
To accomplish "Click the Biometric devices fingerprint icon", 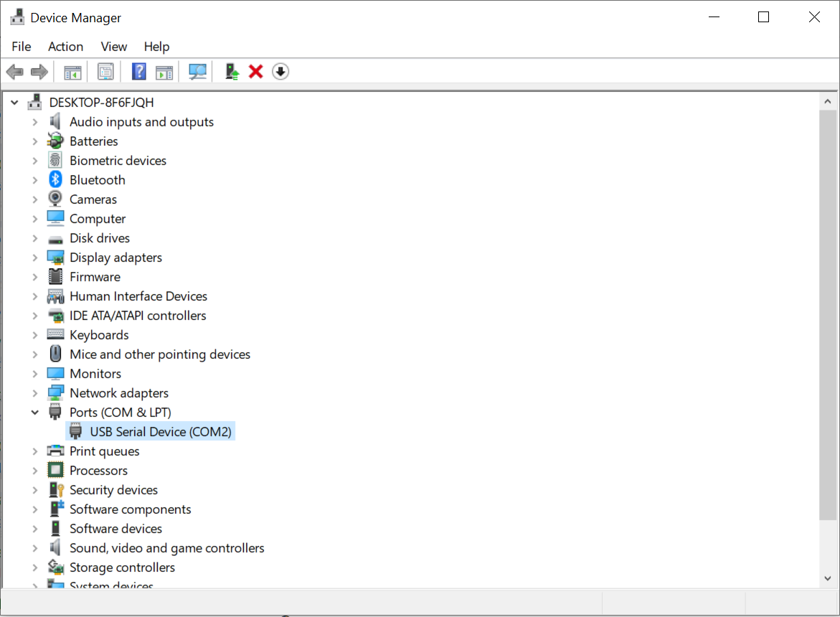I will (x=55, y=160).
